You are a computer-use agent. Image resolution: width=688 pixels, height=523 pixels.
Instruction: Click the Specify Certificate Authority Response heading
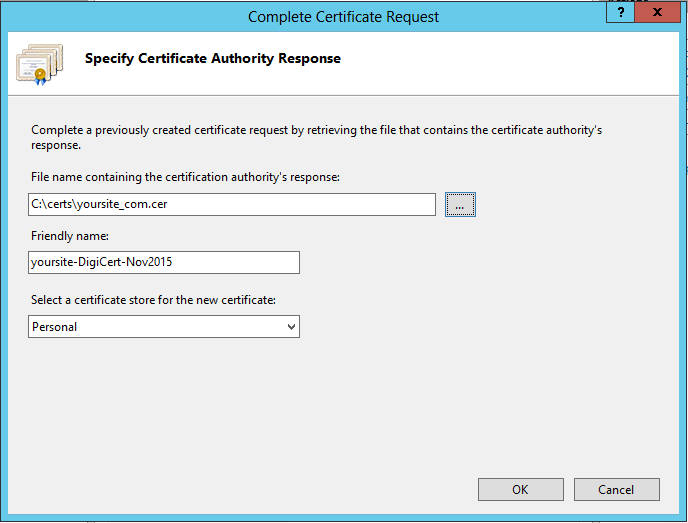[x=213, y=59]
